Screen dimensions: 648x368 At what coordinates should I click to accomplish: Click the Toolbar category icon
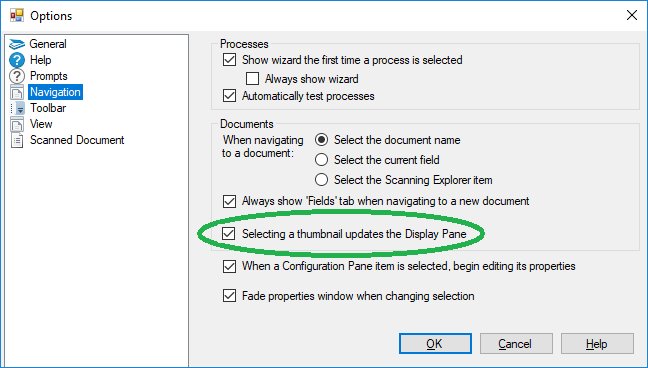17,108
